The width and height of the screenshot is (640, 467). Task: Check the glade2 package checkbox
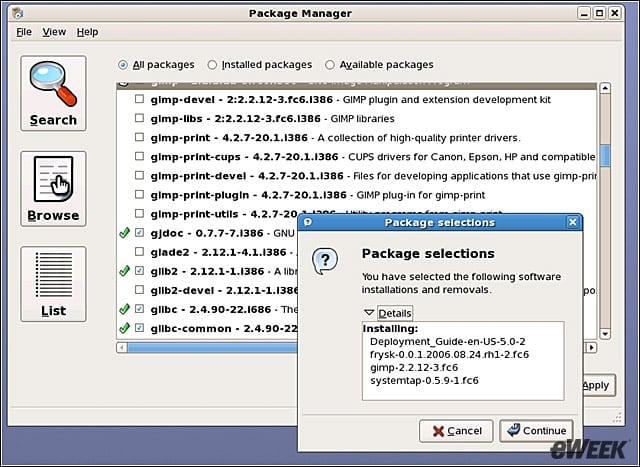pyautogui.click(x=140, y=251)
